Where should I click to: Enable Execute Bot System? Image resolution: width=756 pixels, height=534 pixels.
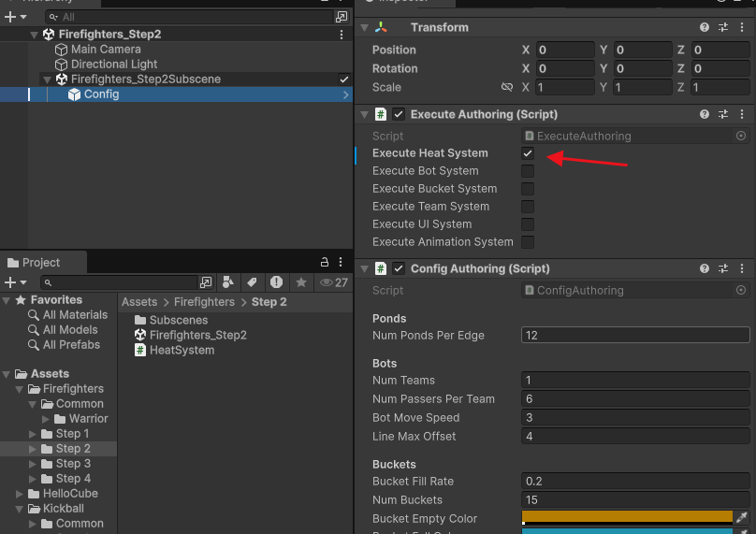pyautogui.click(x=528, y=171)
